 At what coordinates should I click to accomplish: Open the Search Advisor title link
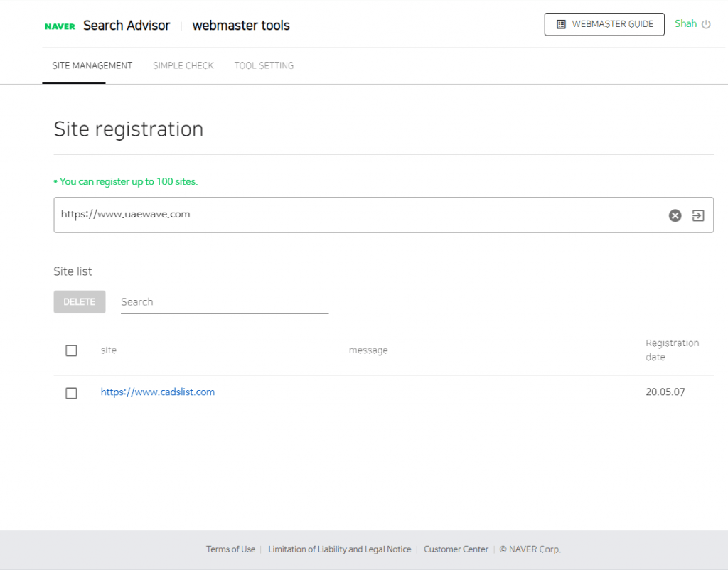pos(127,26)
